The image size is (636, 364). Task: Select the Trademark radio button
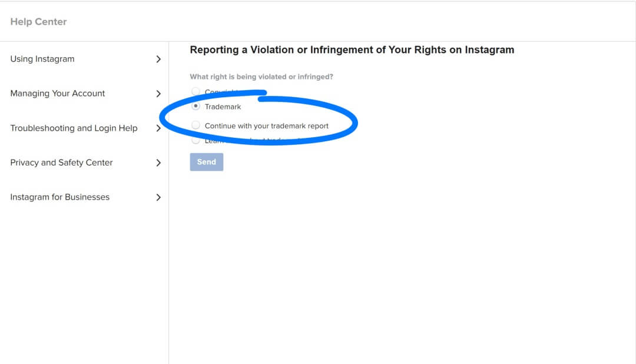(x=196, y=107)
